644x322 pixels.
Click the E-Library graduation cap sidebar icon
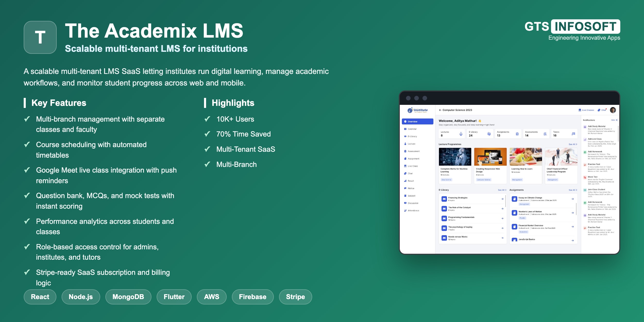click(405, 137)
